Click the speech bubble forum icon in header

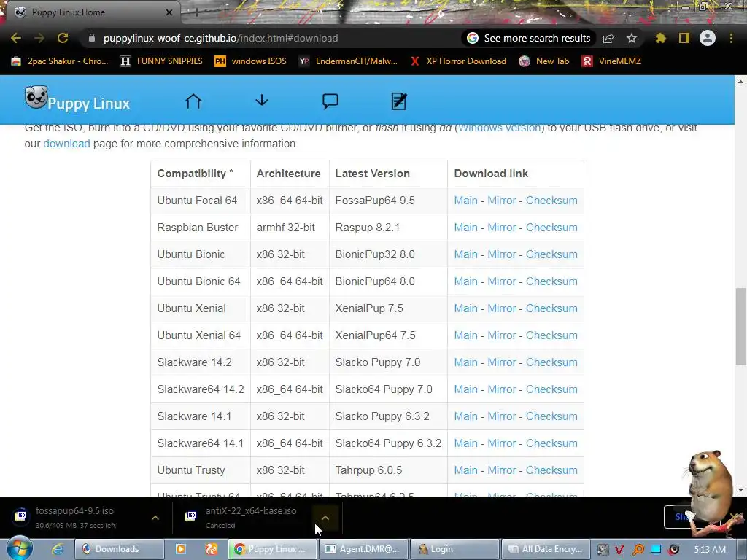click(x=330, y=101)
